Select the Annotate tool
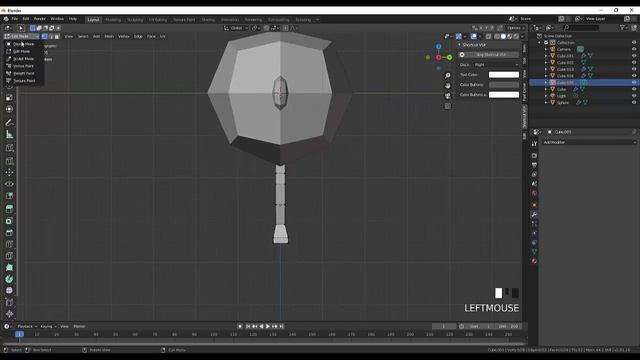The height and width of the screenshot is (360, 640). (9, 122)
